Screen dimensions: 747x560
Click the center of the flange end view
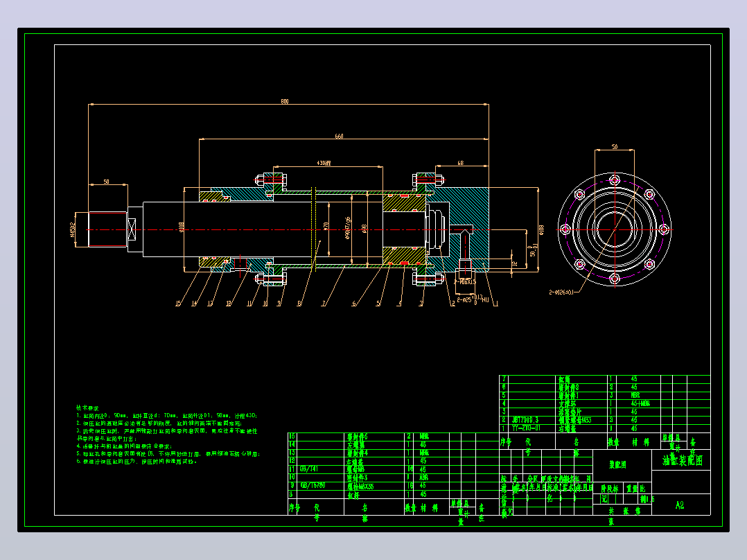click(615, 229)
